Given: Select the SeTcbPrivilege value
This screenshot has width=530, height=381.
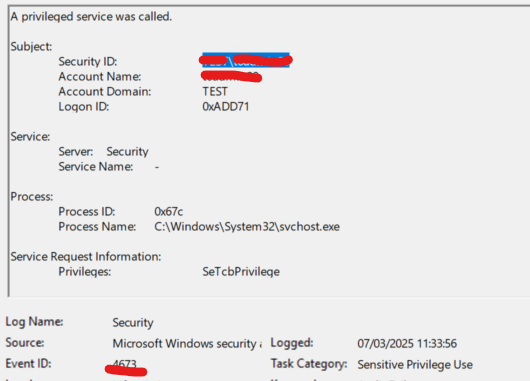Looking at the screenshot, I should pos(241,272).
